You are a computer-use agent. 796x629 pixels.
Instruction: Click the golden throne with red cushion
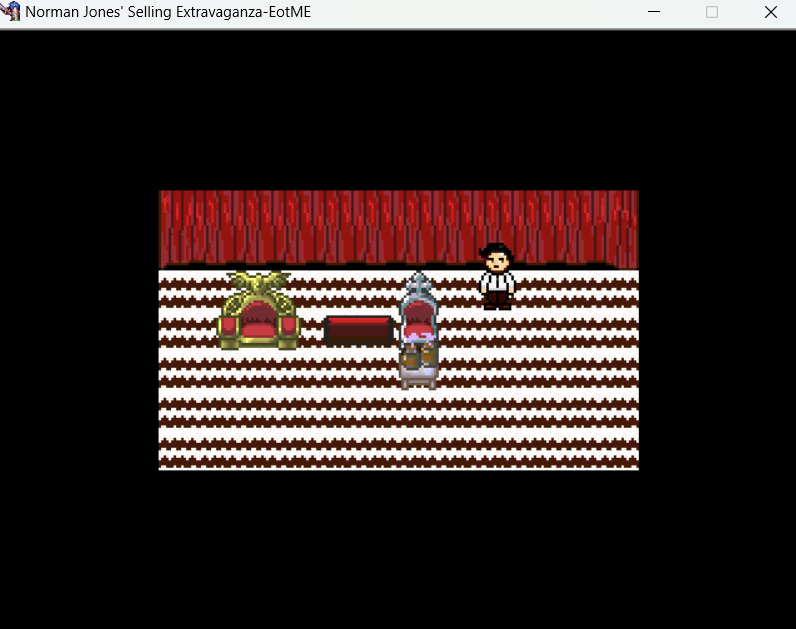258,311
